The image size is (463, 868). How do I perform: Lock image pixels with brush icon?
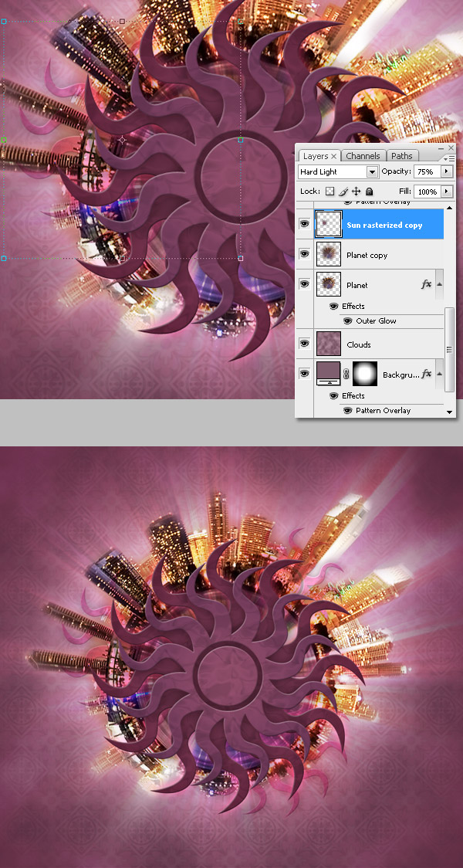[343, 192]
